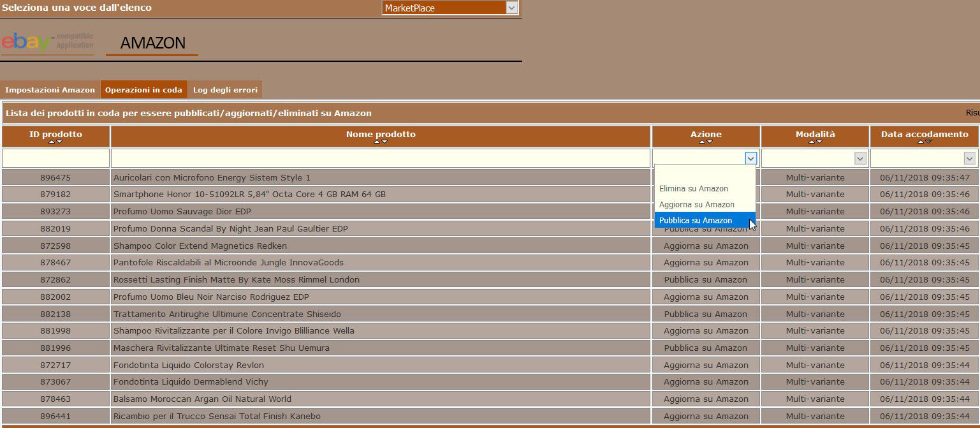This screenshot has width=980, height=428.
Task: Sort Nome prodotto descending arrow
Action: click(x=384, y=142)
